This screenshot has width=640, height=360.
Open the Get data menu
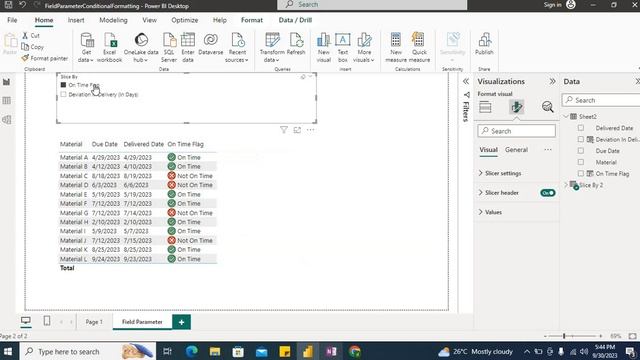(86, 48)
